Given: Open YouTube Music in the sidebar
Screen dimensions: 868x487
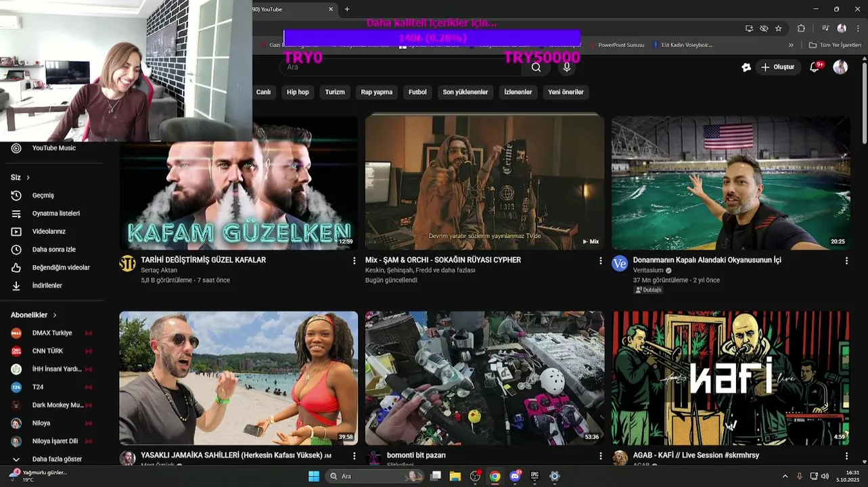Looking at the screenshot, I should point(53,148).
